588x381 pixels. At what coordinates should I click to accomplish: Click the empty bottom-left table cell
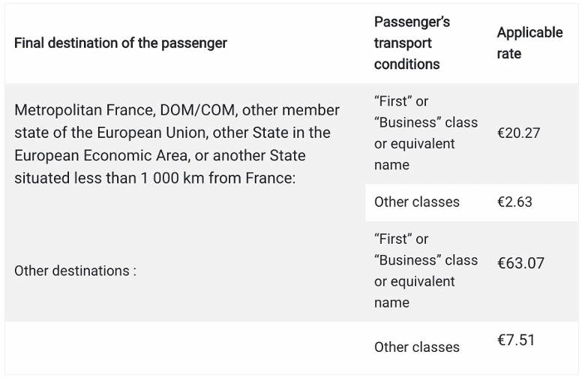[x=184, y=347]
